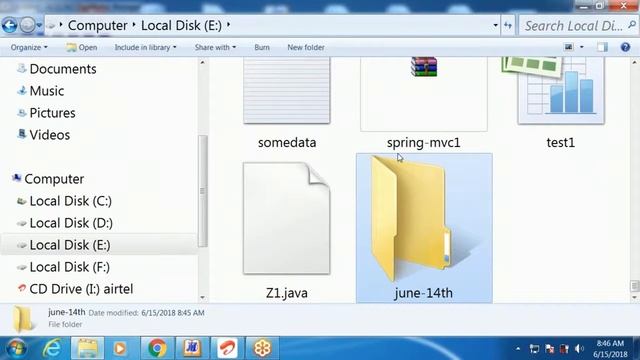Click the navigation pane scroll down arrow
This screenshot has height=360, width=640.
click(202, 298)
